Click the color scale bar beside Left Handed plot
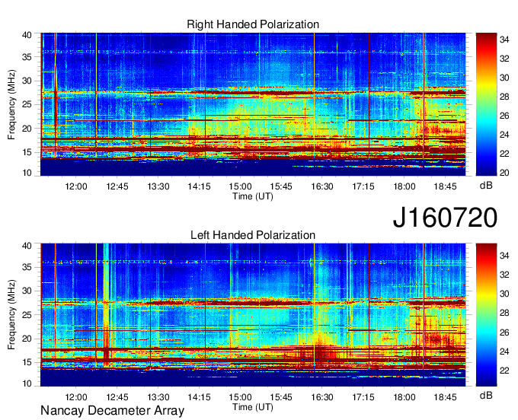 click(x=486, y=315)
